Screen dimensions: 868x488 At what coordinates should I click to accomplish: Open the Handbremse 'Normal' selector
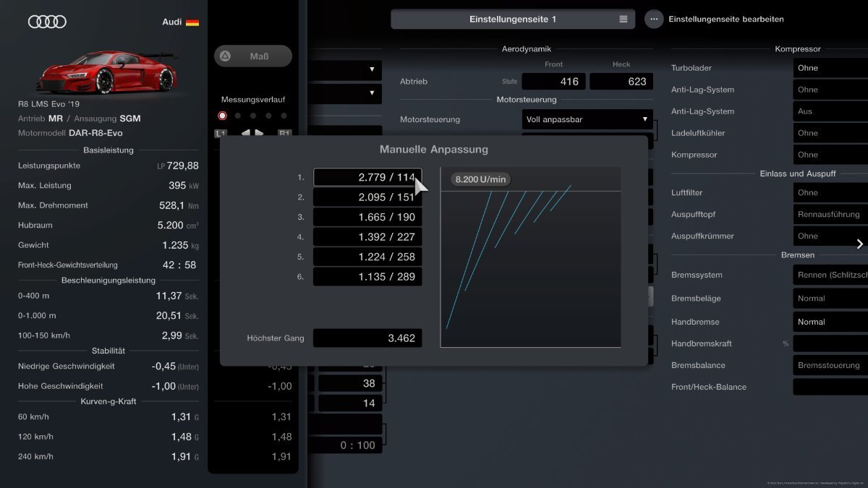tap(830, 322)
